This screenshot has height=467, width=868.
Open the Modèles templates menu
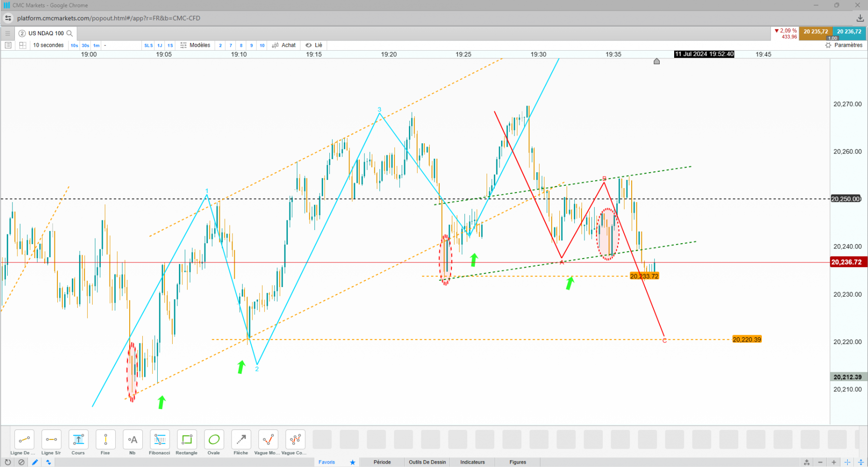tap(195, 45)
